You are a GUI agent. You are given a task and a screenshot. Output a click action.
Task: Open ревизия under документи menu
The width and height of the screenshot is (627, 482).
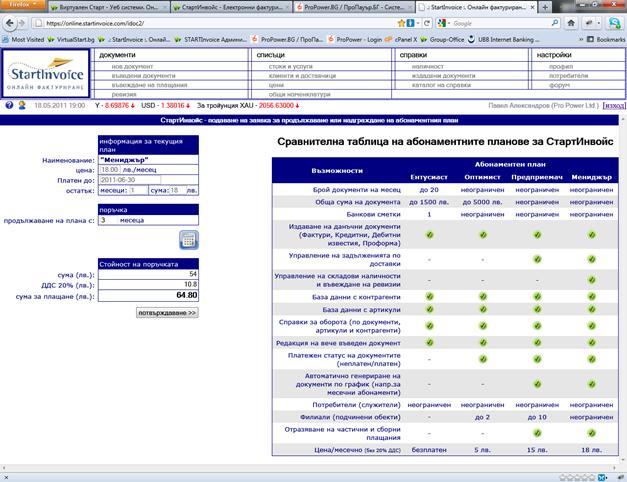pos(124,94)
